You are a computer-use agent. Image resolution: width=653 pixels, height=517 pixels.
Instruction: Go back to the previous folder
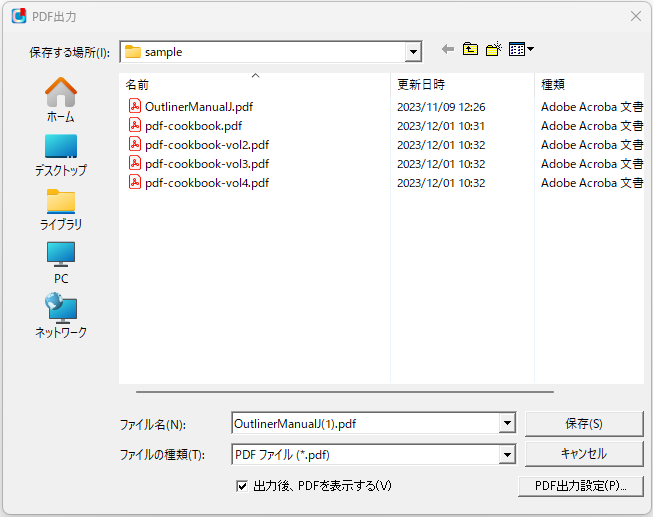pos(448,50)
